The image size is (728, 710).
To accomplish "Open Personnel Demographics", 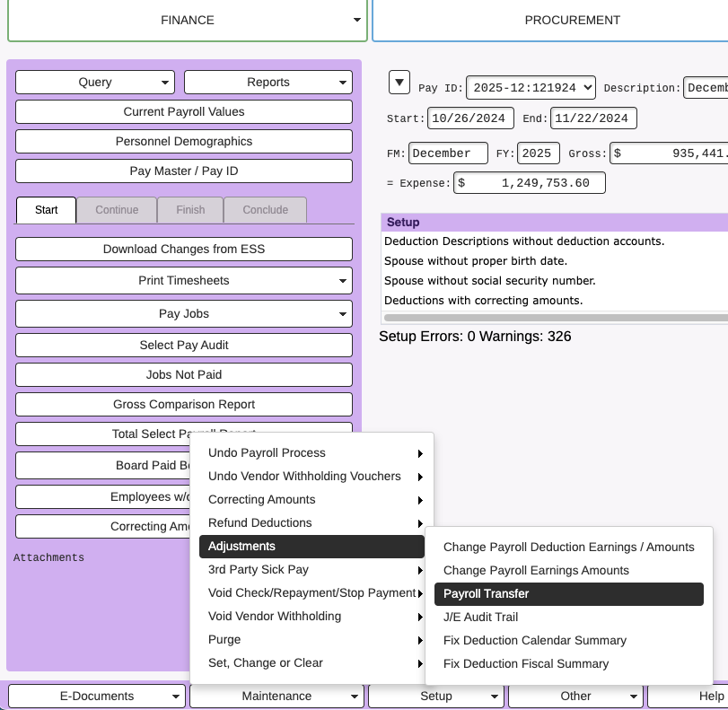I will click(184, 142).
